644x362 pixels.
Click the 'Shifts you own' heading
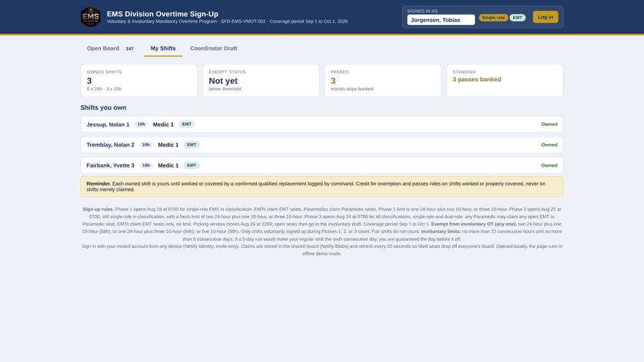point(103,108)
